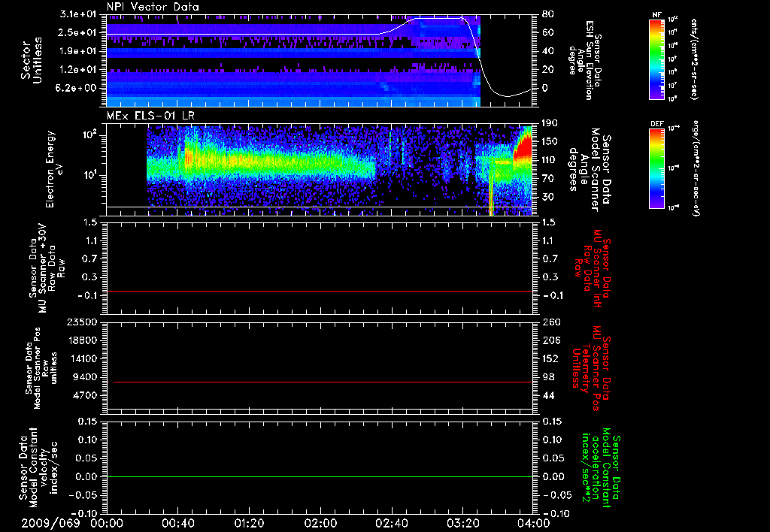Select the red 'MU Scanner Inh Raw Data' label
Screen dimensions: 770x532
tap(594, 268)
